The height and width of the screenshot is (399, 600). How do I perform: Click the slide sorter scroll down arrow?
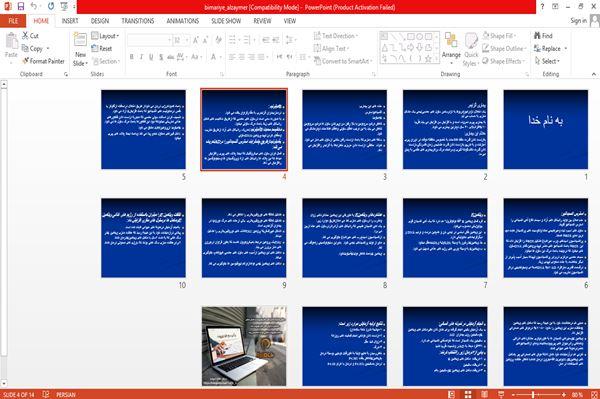pyautogui.click(x=3, y=383)
